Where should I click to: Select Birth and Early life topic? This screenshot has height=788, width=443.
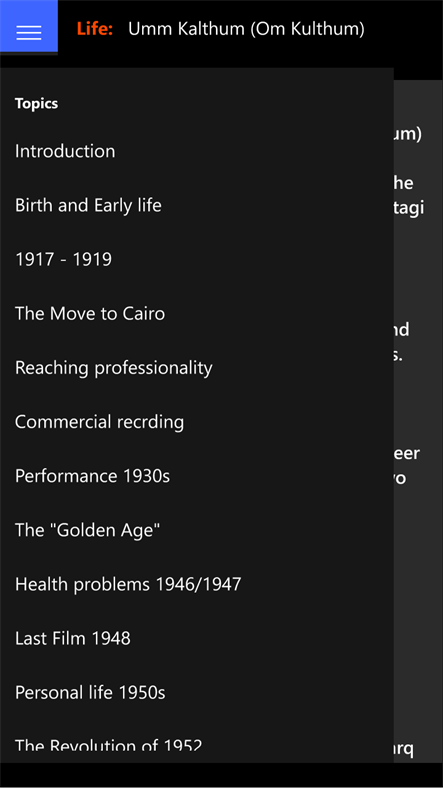click(x=88, y=205)
